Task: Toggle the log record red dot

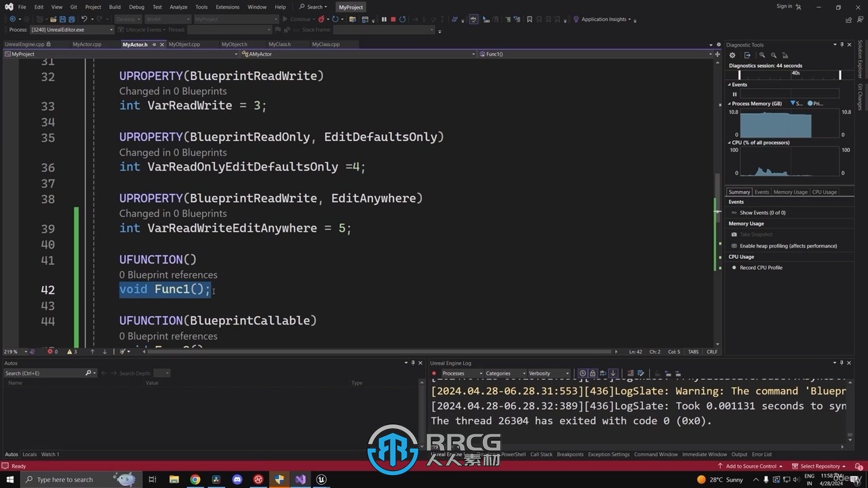Action: tap(434, 373)
